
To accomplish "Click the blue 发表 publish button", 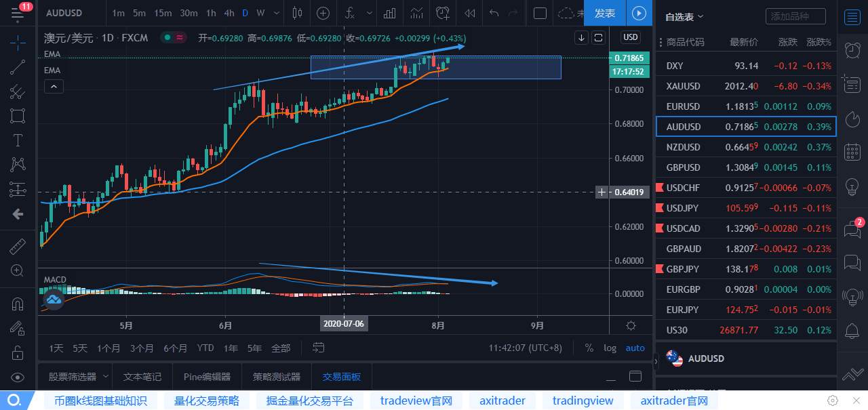I will point(605,13).
